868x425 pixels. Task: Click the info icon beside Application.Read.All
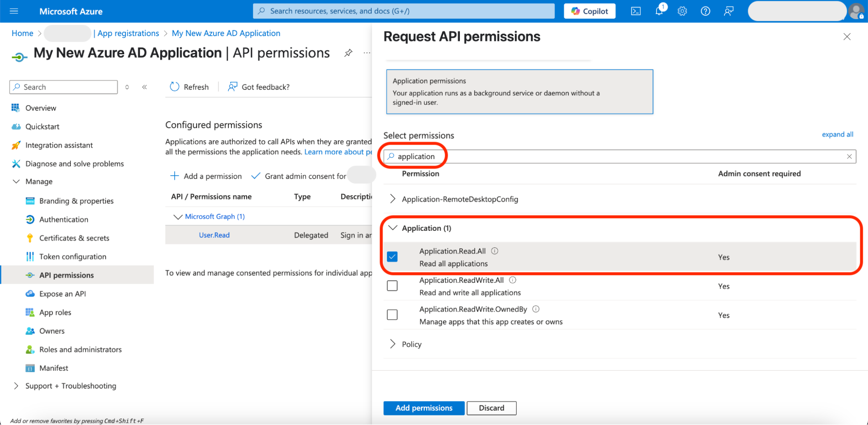pyautogui.click(x=495, y=251)
